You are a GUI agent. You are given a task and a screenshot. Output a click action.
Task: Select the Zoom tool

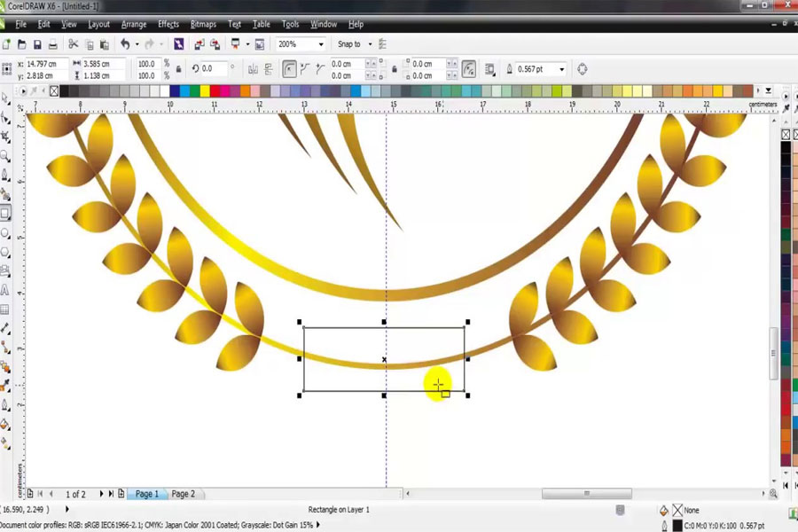[5, 156]
